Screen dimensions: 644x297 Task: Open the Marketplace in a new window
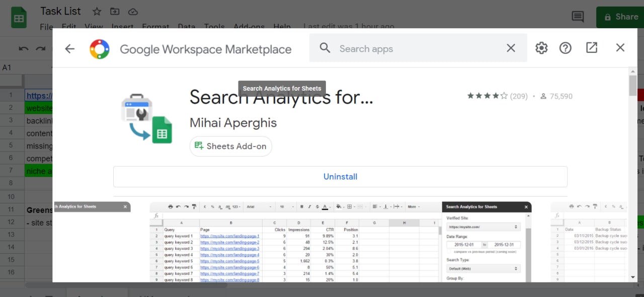(592, 48)
